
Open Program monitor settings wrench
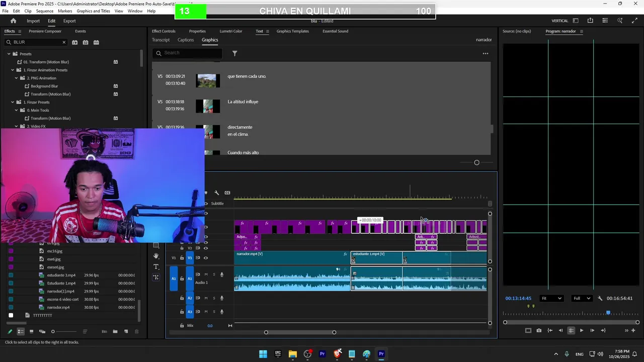[600, 298]
